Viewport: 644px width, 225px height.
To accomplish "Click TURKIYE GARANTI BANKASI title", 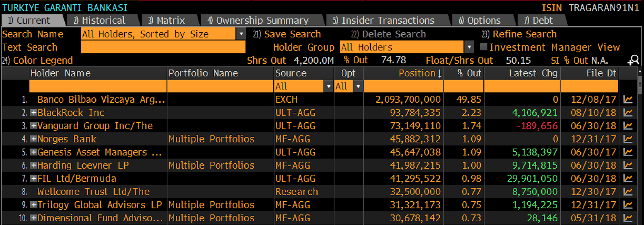I will pyautogui.click(x=65, y=8).
